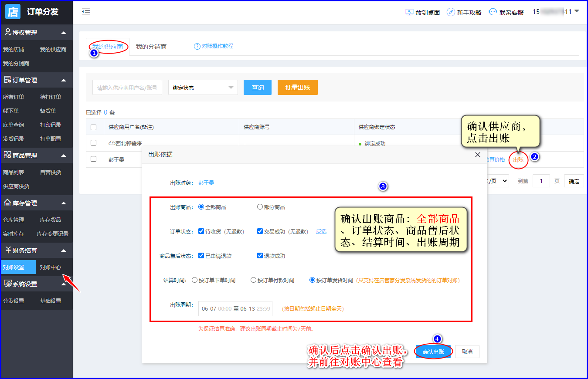The width and height of the screenshot is (588, 379).
Task: Collapse the 订单管理 sidebar section
Action: pos(64,80)
